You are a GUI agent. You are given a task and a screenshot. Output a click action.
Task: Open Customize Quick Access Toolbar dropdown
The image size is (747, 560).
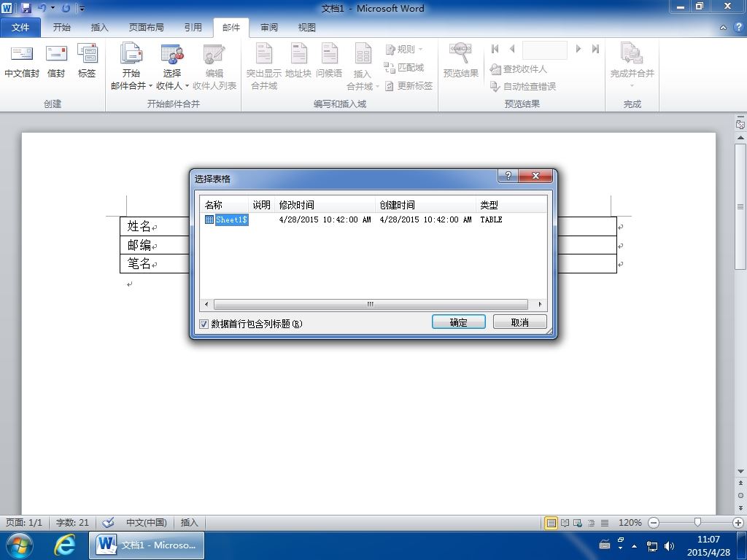coord(82,9)
